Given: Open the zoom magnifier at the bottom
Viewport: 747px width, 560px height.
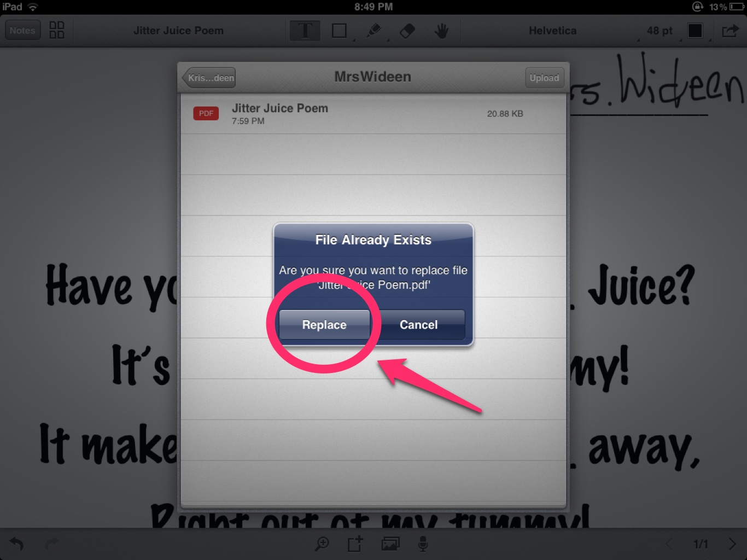Looking at the screenshot, I should 322,544.
